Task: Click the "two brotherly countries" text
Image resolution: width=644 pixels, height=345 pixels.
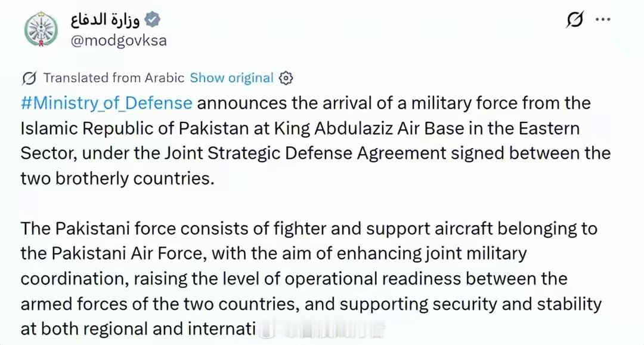Action: (116, 178)
